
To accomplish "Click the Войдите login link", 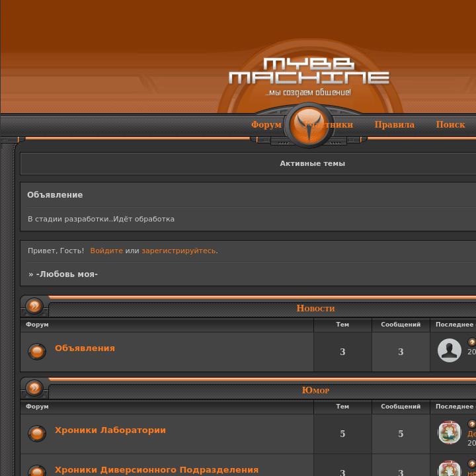I will click(x=106, y=251).
